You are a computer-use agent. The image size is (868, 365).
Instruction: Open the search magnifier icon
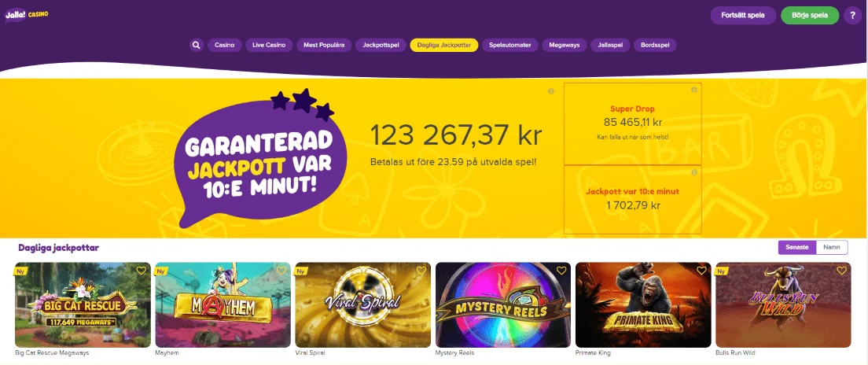point(197,46)
